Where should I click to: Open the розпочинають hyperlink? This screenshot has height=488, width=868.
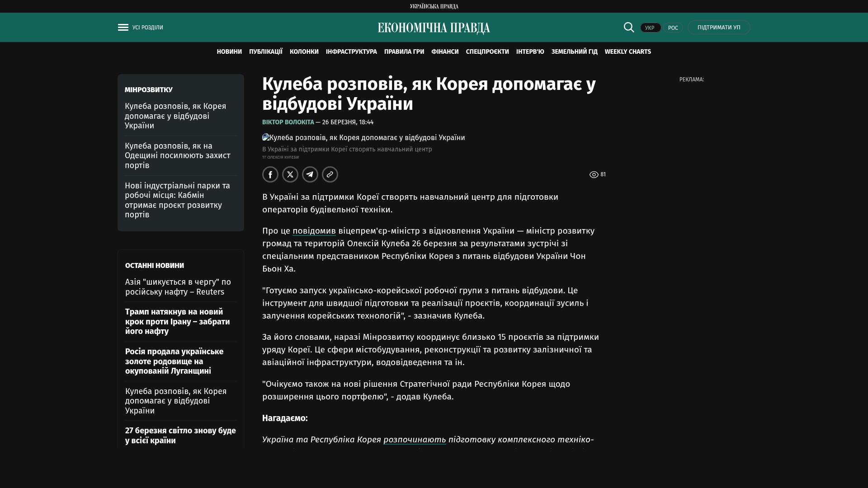tap(415, 440)
